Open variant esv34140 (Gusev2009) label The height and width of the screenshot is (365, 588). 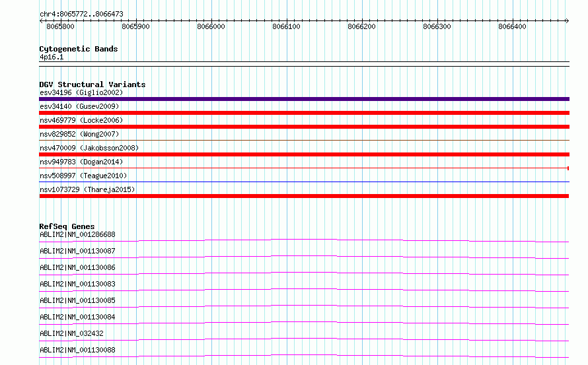pyautogui.click(x=79, y=106)
